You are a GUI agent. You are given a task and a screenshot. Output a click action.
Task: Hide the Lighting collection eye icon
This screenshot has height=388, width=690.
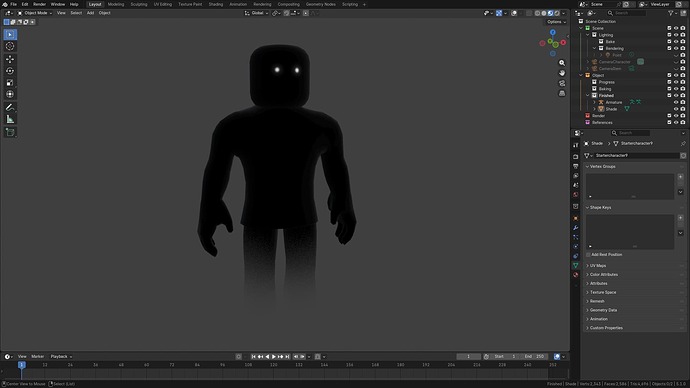676,35
